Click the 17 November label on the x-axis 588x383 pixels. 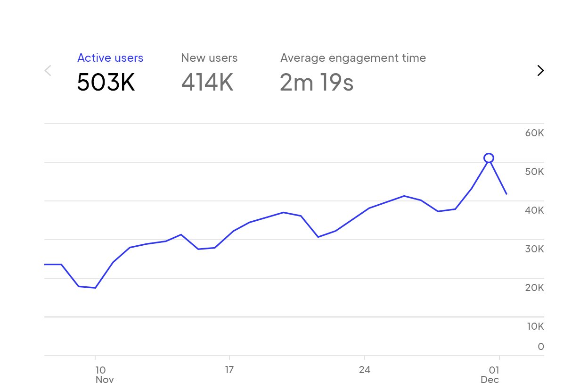pyautogui.click(x=229, y=370)
